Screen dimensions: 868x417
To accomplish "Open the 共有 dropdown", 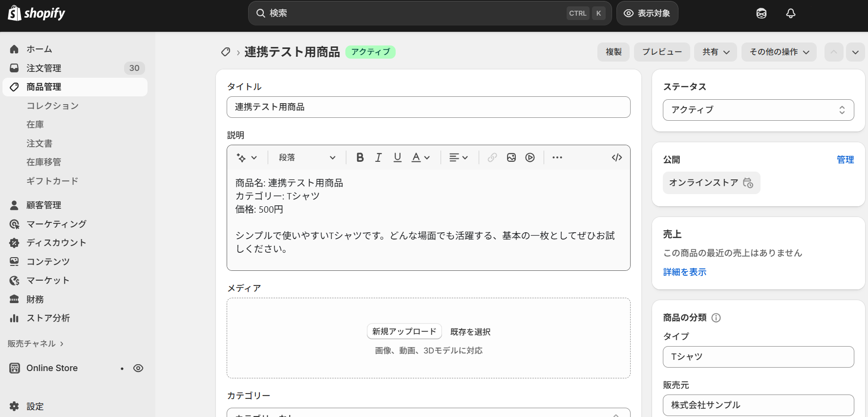I will click(x=716, y=52).
